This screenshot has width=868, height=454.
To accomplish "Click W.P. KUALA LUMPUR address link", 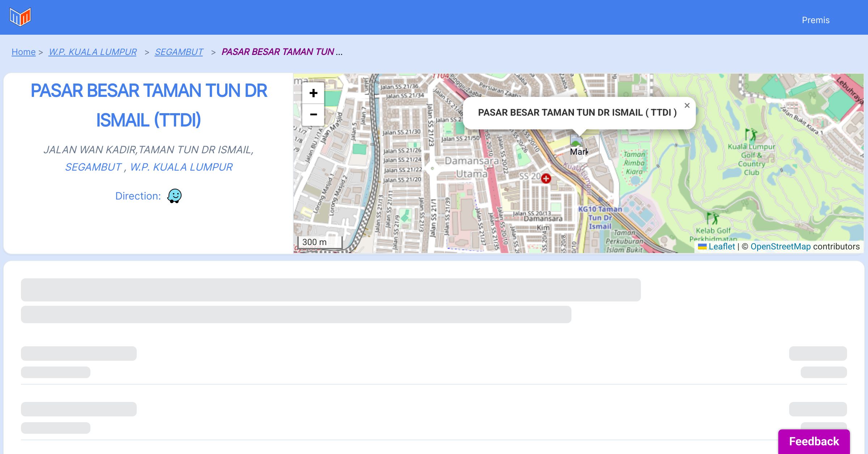I will (181, 167).
